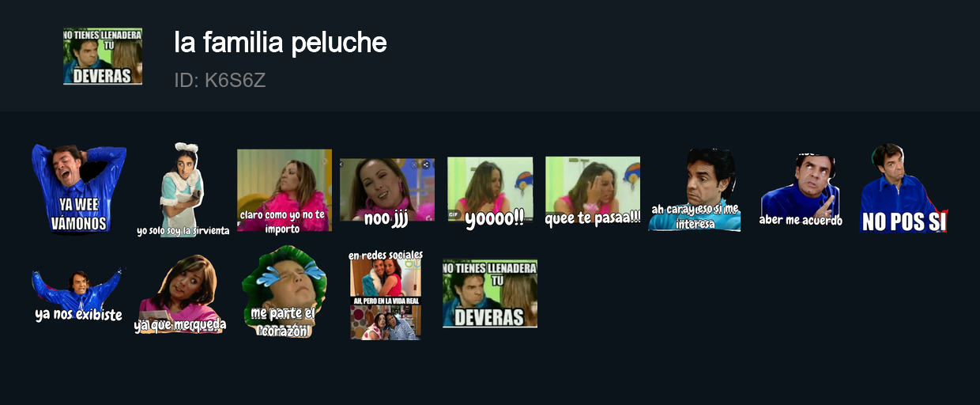Click the 'la familia peluche' pack title
The image size is (980, 405).
point(281,43)
